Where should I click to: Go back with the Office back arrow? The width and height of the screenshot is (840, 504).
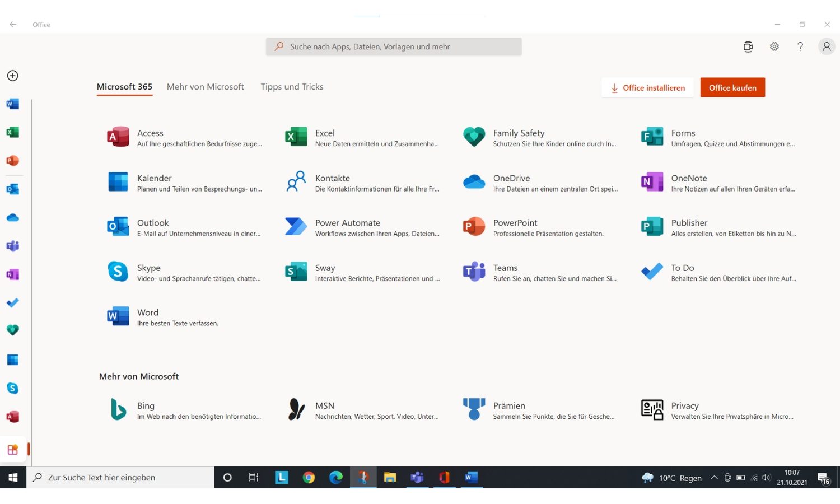coord(13,25)
